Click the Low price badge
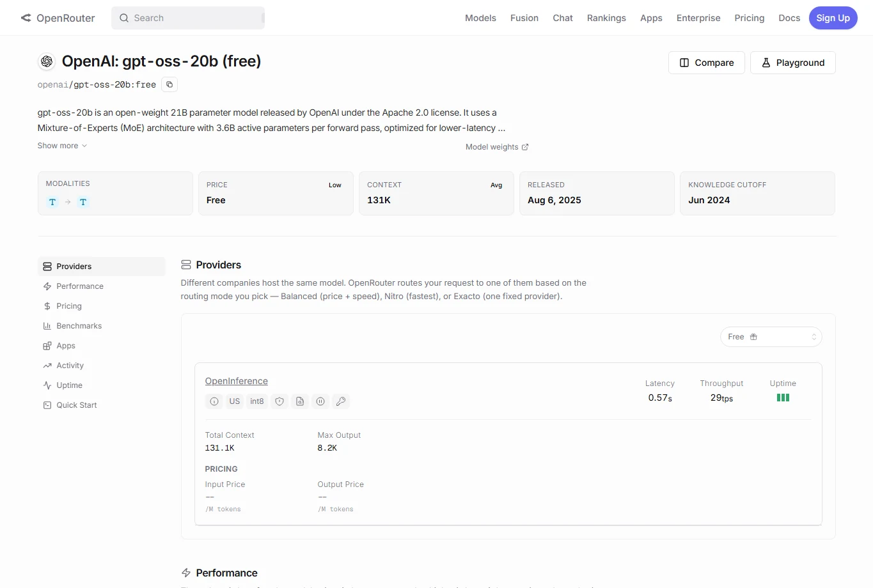The image size is (873, 588). (x=335, y=185)
